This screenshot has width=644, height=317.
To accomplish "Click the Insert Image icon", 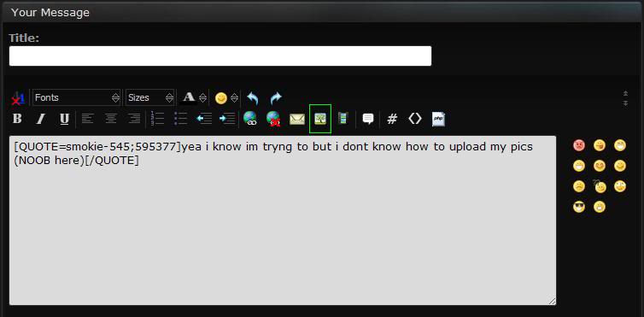I will [320, 119].
